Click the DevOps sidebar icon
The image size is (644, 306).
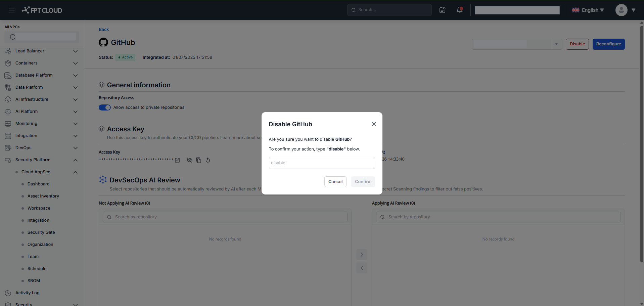(8, 148)
